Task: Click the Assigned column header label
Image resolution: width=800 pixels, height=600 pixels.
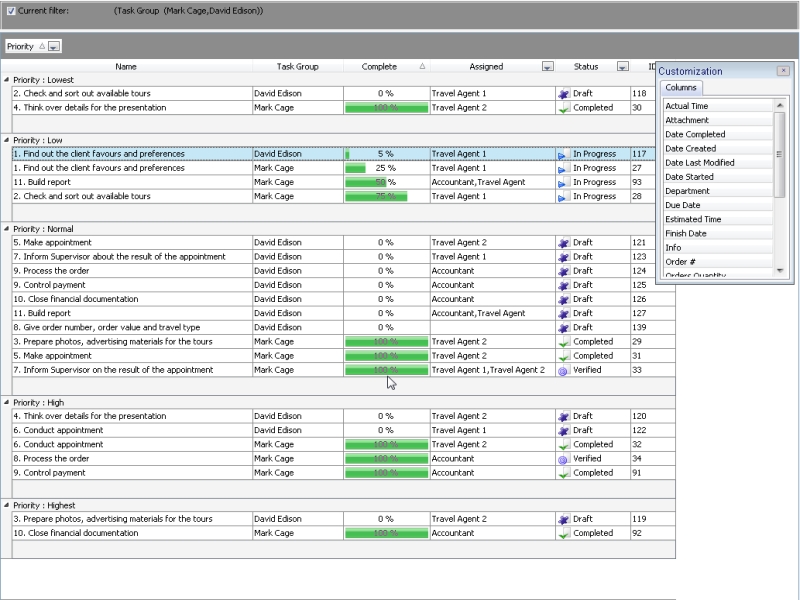Action: [486, 67]
